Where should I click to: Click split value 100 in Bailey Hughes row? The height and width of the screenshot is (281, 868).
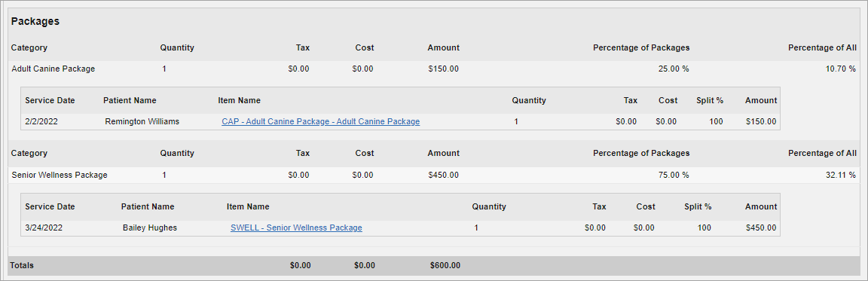click(704, 228)
